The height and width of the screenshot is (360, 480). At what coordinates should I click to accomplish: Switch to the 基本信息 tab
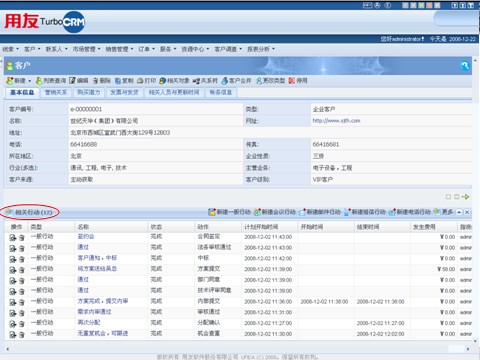click(22, 92)
